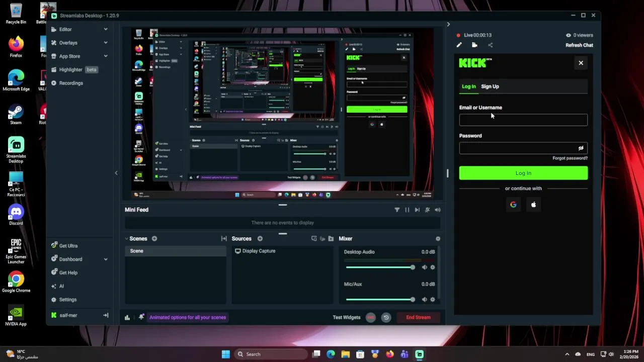The height and width of the screenshot is (362, 644).
Task: Click the Get Ultra icon
Action: pyautogui.click(x=54, y=246)
